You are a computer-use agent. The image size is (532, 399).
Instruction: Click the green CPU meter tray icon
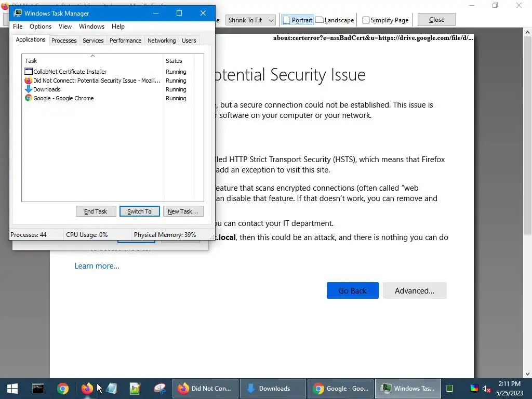[449, 389]
